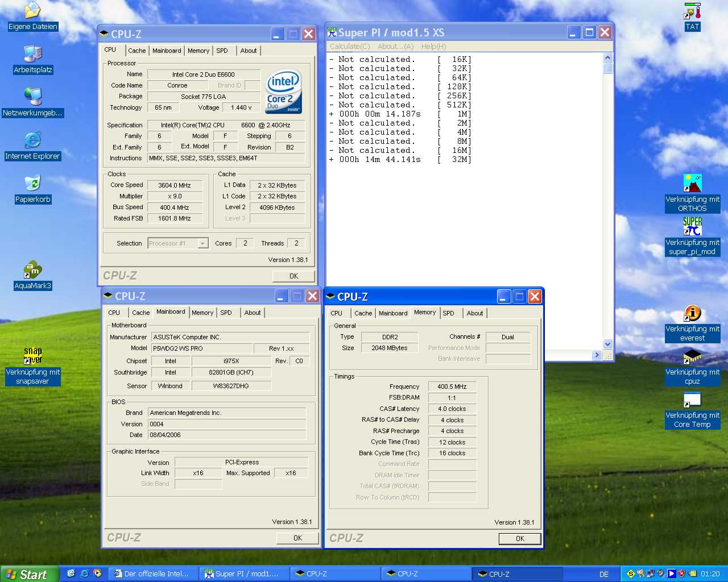The width and height of the screenshot is (728, 582).
Task: Click the Super PI 1M result line 14.187s
Action: [400, 114]
